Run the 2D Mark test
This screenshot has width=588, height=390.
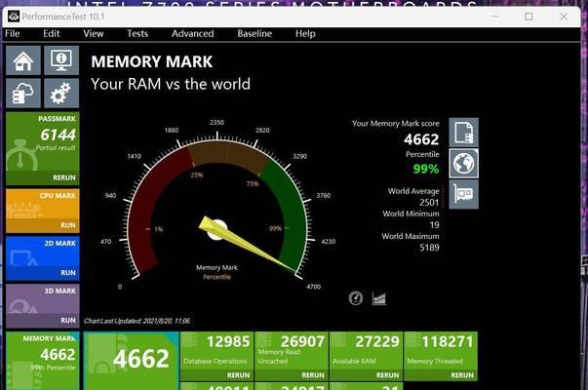click(68, 273)
